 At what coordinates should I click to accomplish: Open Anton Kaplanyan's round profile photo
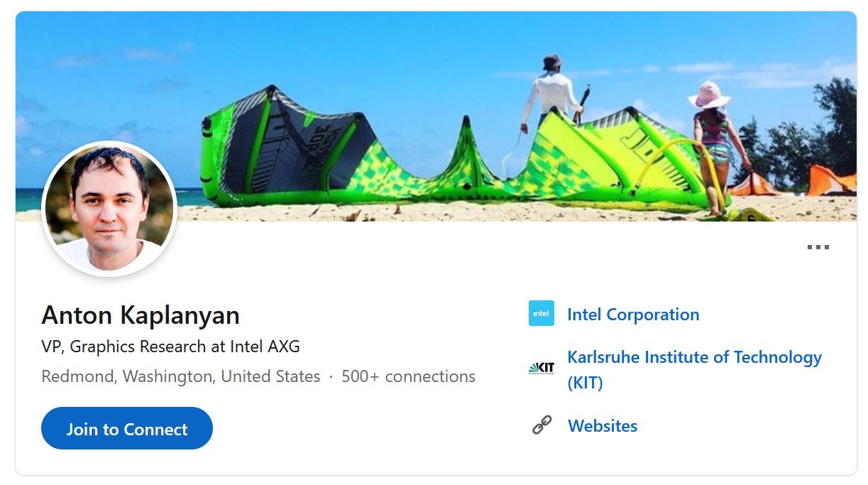click(109, 208)
